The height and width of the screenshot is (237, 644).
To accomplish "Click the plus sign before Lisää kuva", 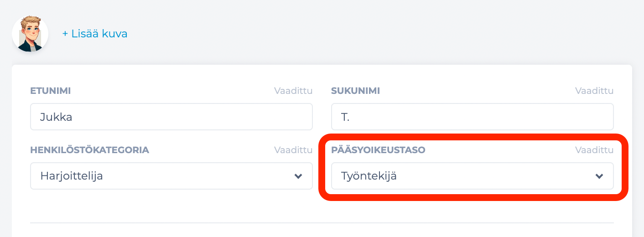I will (x=65, y=34).
